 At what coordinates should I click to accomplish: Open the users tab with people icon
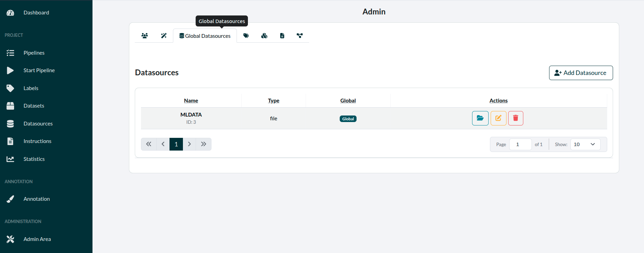tap(145, 36)
